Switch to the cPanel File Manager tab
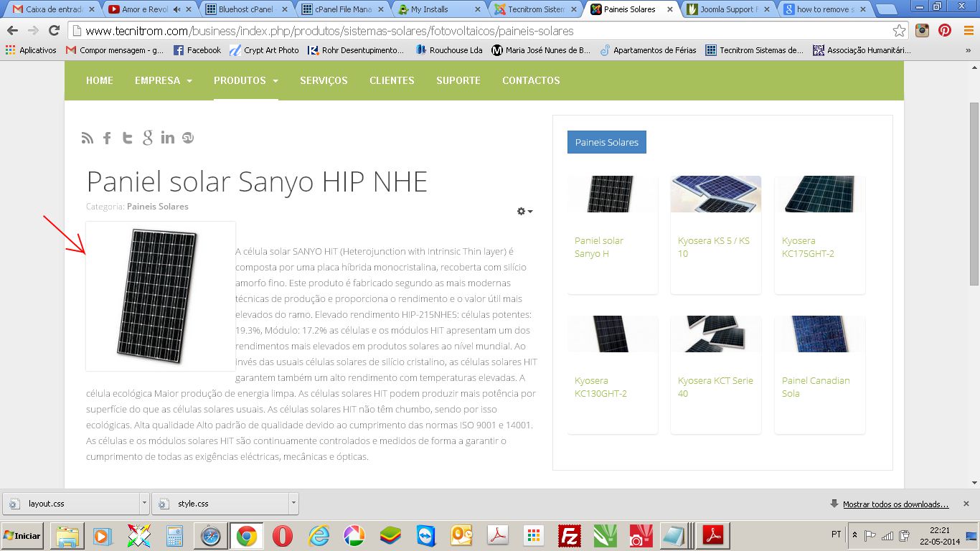 [340, 10]
